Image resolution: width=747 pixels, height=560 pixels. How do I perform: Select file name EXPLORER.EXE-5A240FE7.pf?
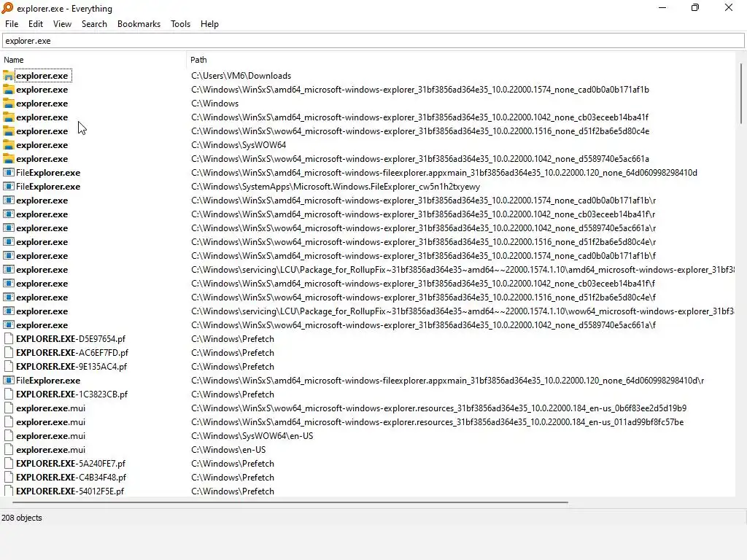71,463
